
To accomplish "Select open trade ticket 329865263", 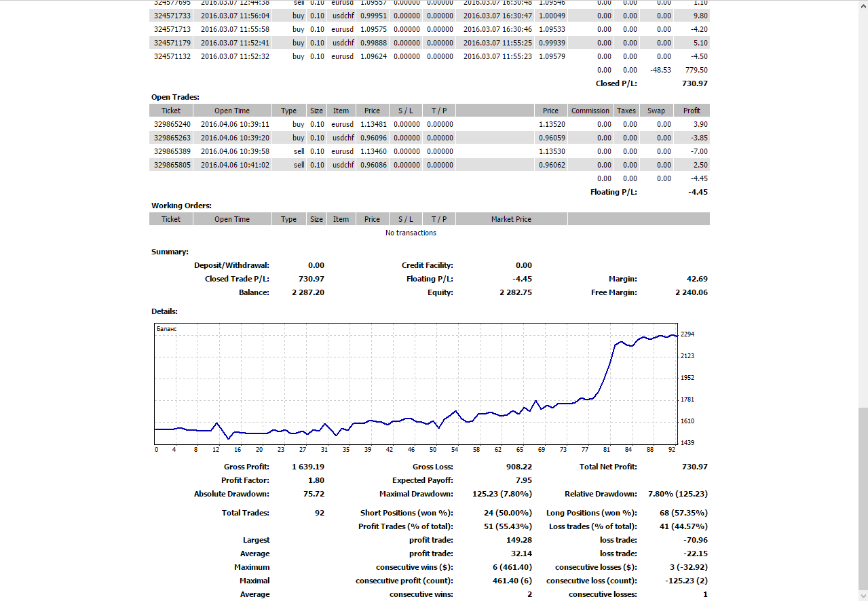I will click(172, 138).
